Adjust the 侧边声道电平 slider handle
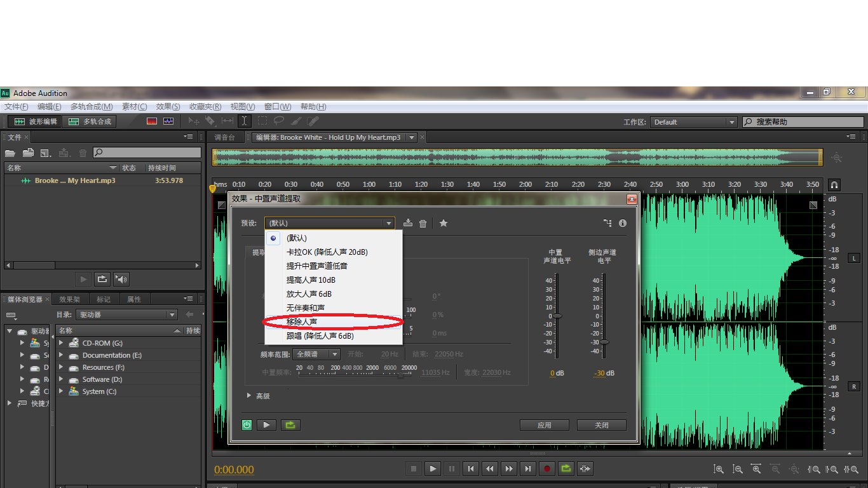The height and width of the screenshot is (488, 868). click(604, 342)
